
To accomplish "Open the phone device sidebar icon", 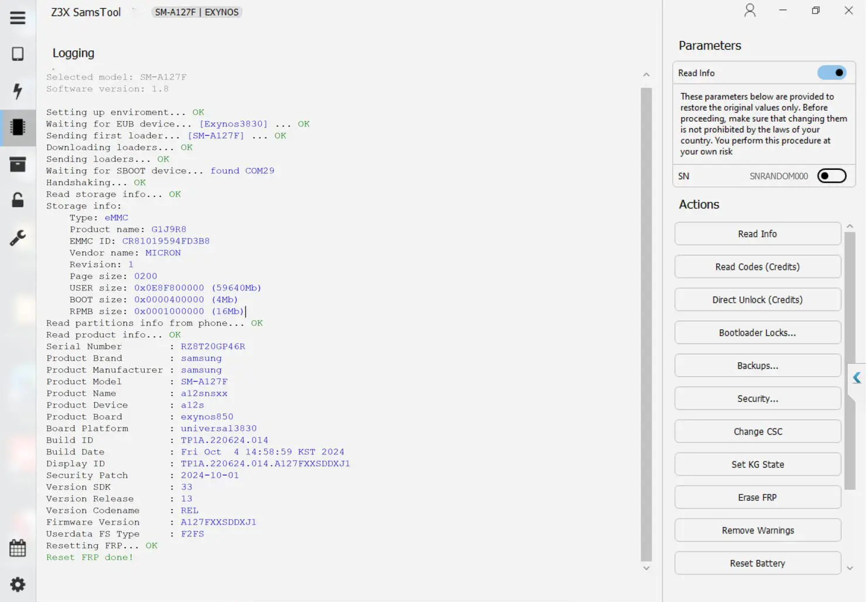I will pos(18,54).
